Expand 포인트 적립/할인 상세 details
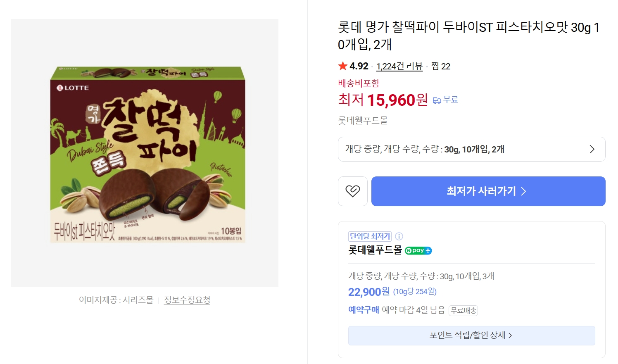The width and height of the screenshot is (618, 364). [471, 335]
